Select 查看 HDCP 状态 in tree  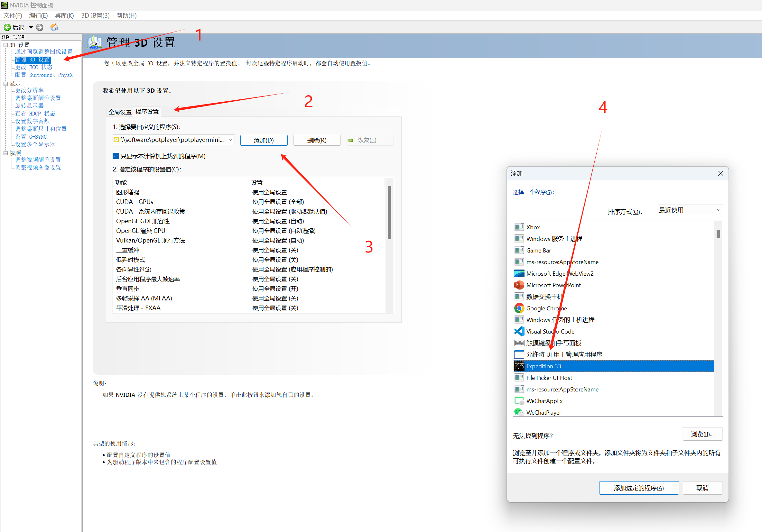[35, 114]
